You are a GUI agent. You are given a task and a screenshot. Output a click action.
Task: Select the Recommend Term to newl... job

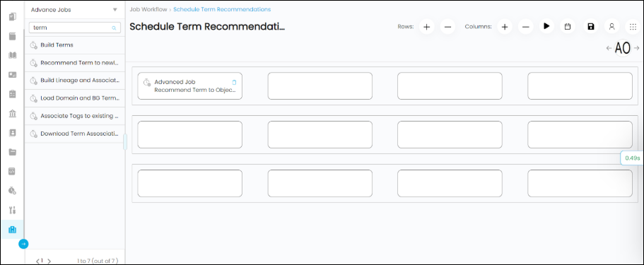click(x=74, y=63)
